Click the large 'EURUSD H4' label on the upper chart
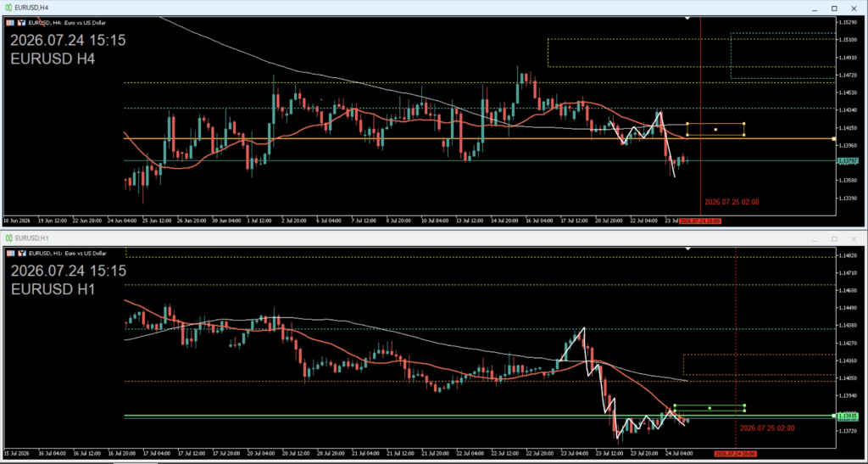The height and width of the screenshot is (464, 868). [53, 59]
